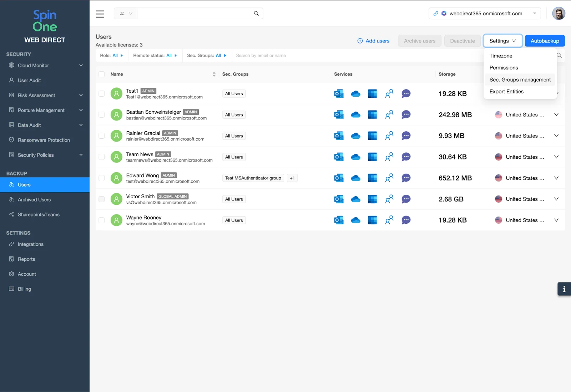Open the tenant domain dropdown
Screen dimensions: 571x392
(x=534, y=13)
